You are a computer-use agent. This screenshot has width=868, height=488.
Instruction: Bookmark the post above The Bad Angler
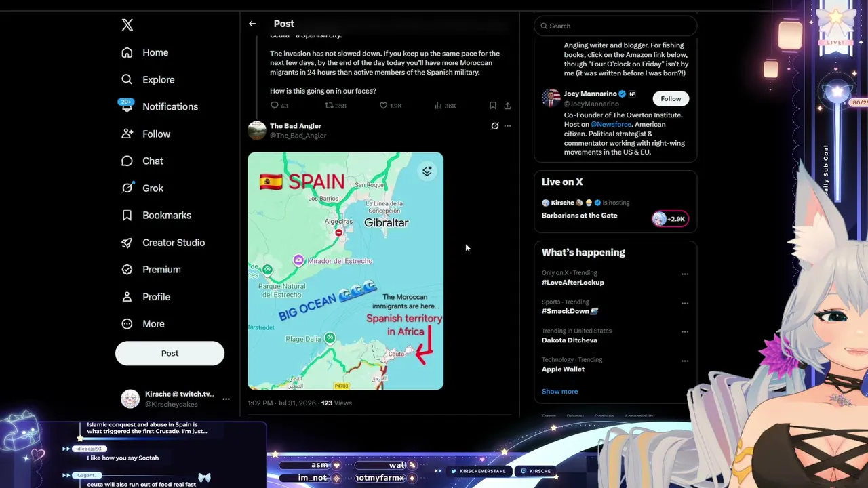493,106
